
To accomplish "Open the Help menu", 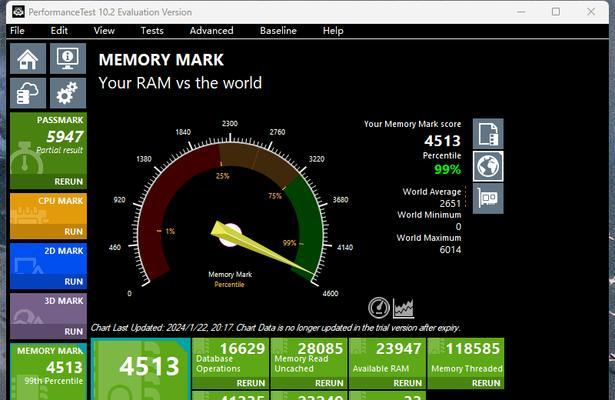I will [333, 31].
